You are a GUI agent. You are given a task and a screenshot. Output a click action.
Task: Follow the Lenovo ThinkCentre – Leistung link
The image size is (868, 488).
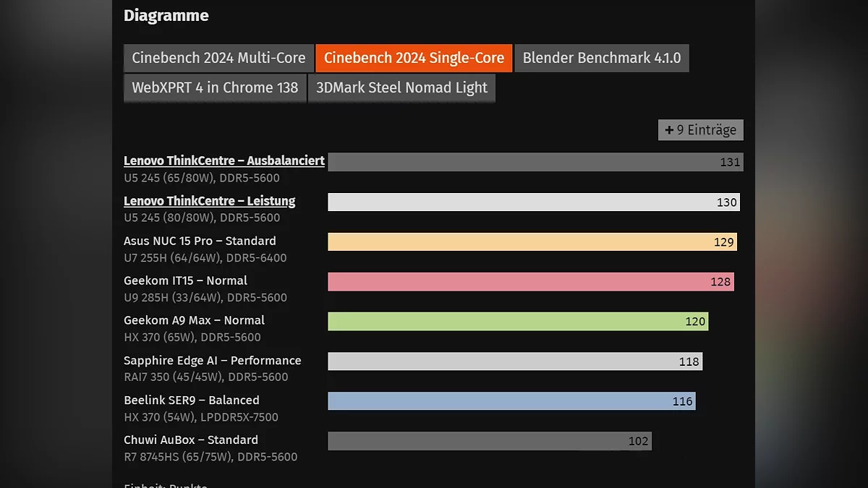coord(210,201)
